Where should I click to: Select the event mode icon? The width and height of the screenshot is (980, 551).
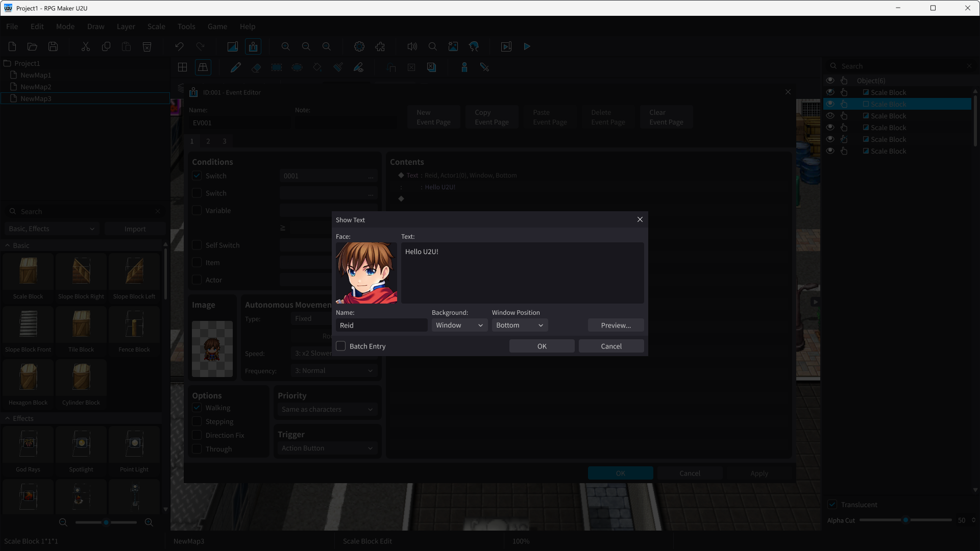[x=253, y=46]
